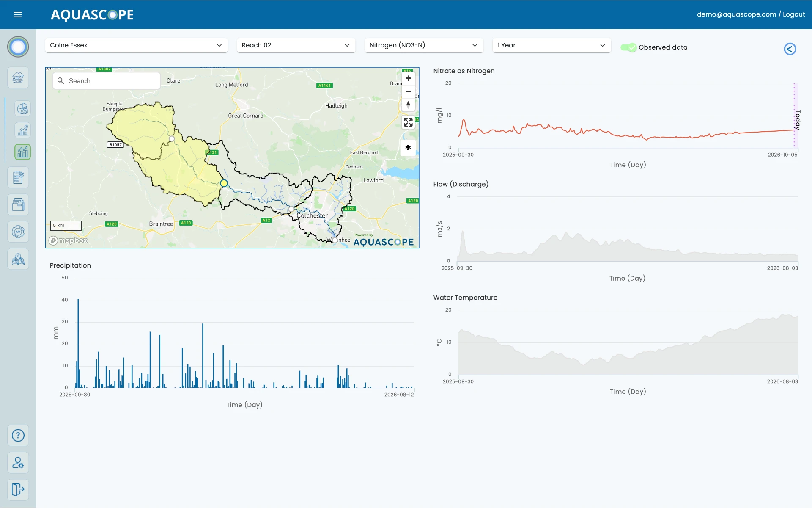
Task: Click the round Aquascope logo orb in sidebar
Action: (18, 47)
